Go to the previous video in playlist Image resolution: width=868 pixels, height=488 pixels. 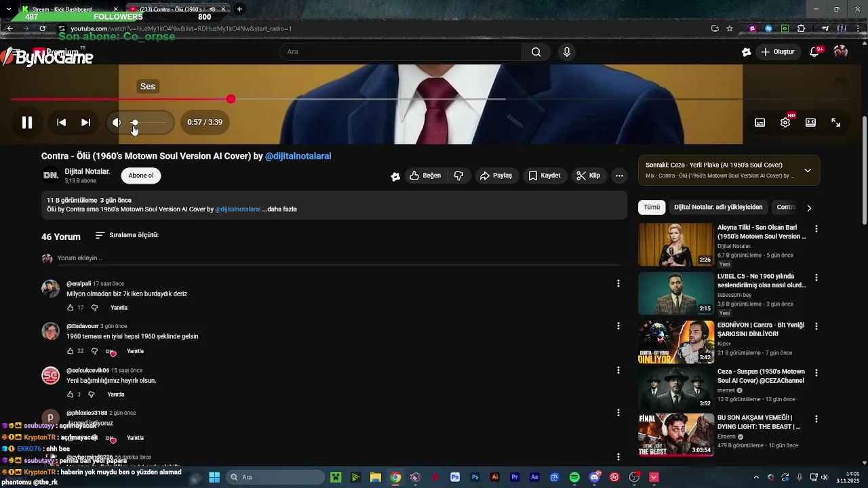click(x=61, y=123)
